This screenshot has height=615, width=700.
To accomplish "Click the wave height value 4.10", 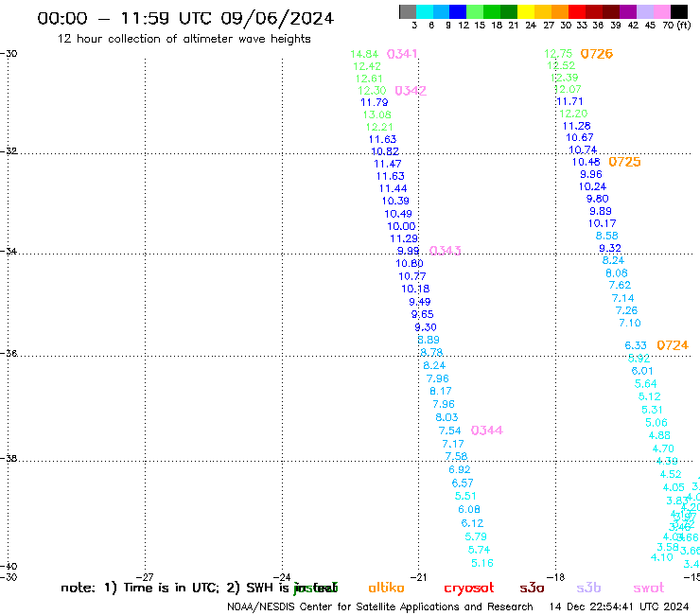I will point(662,557).
